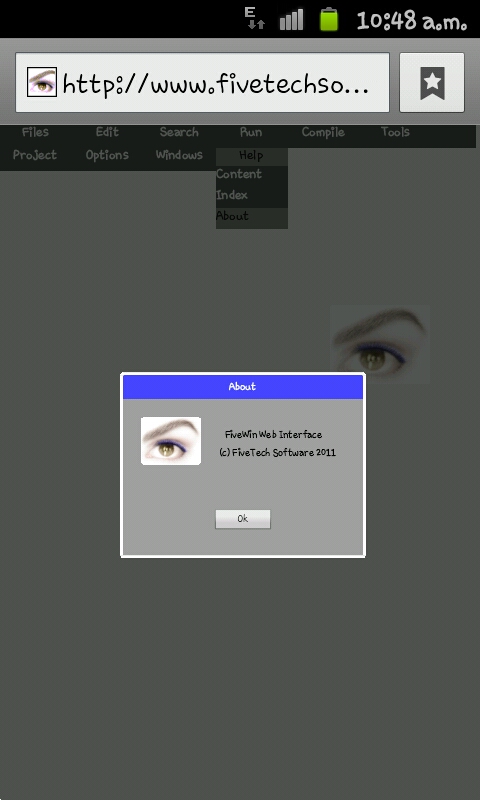Tap the URL address field
Screen dimensions: 480x800
pyautogui.click(x=203, y=83)
